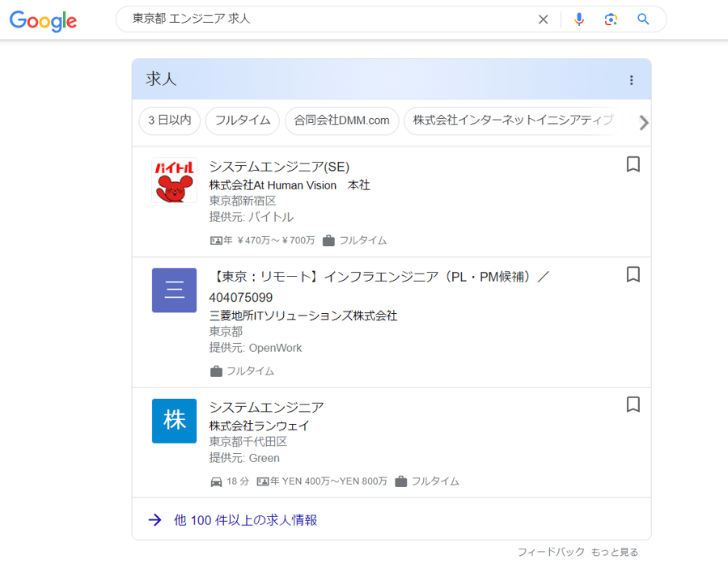Click briefcase icon in the OpenWork job row
Viewport: 728px width, 568px height.
tap(216, 371)
